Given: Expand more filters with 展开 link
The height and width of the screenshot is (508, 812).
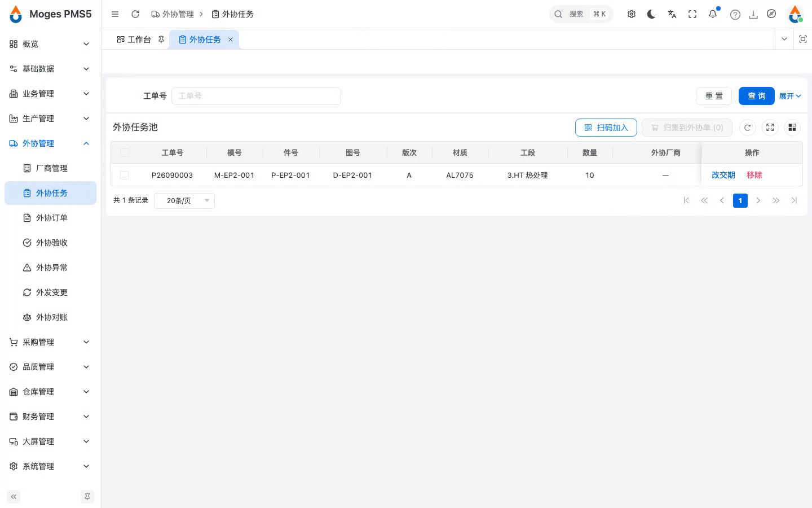Looking at the screenshot, I should [790, 96].
